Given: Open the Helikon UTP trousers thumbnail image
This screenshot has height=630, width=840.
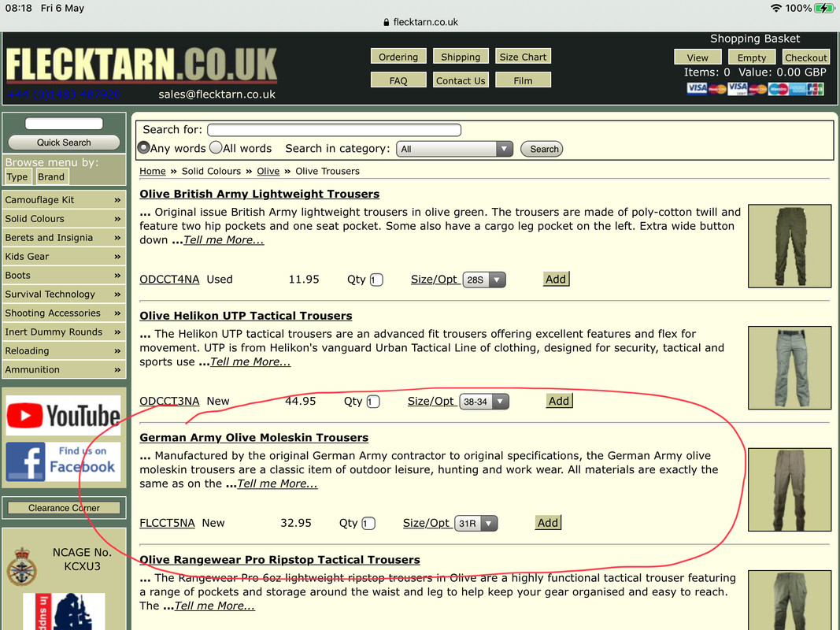Looking at the screenshot, I should (x=789, y=368).
